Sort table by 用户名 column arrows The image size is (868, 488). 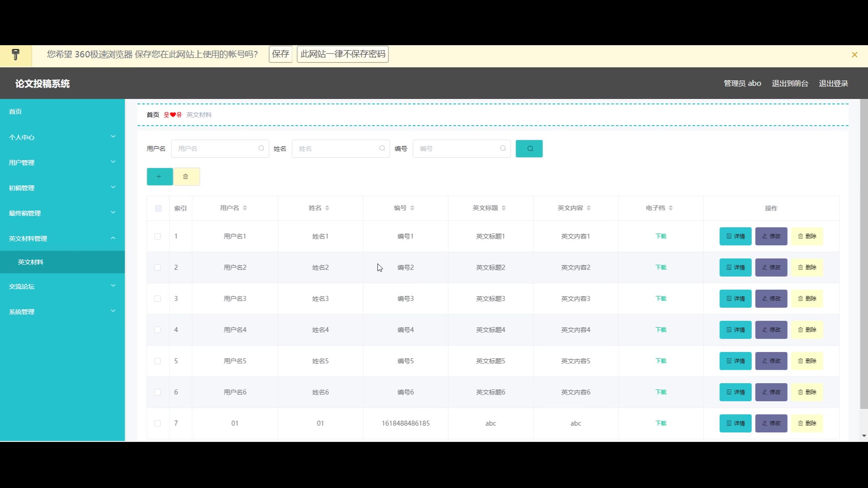pyautogui.click(x=245, y=208)
